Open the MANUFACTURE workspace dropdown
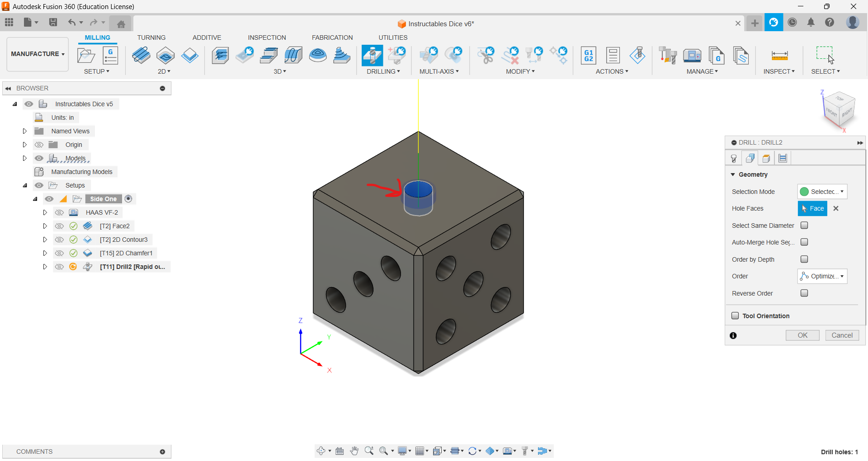 [x=38, y=54]
